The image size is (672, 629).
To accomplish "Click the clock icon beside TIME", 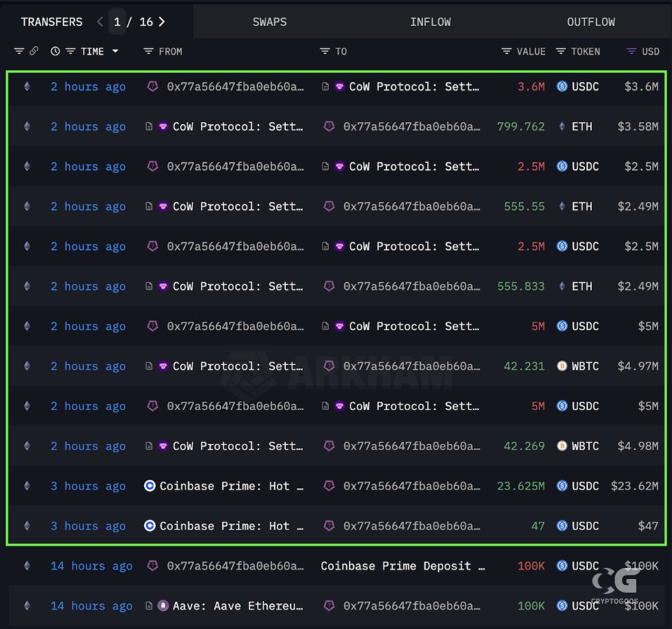I will [x=55, y=51].
